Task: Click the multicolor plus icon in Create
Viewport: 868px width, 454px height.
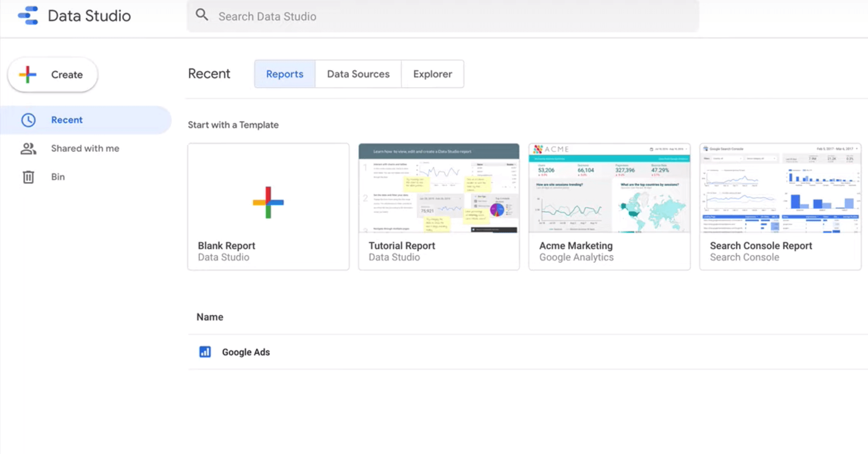Action: (28, 74)
